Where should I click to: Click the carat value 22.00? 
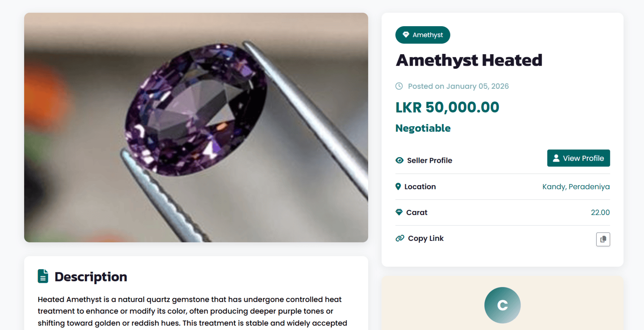600,212
